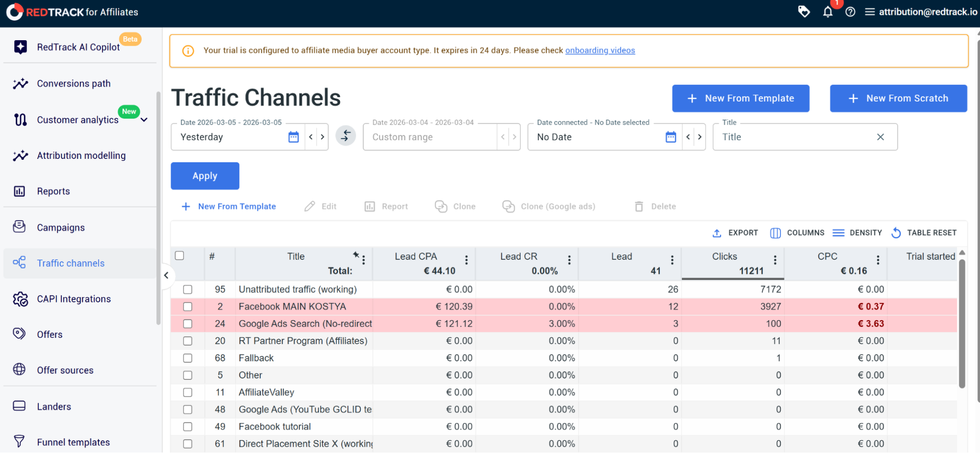Screen dimensions: 980x453
Task: Open the onboarding videos link
Action: 600,50
